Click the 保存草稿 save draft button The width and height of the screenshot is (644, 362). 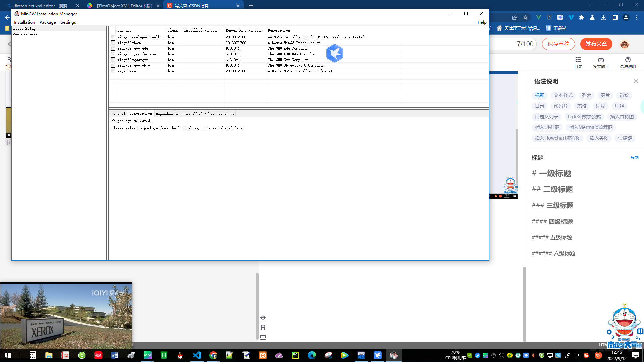tap(558, 44)
